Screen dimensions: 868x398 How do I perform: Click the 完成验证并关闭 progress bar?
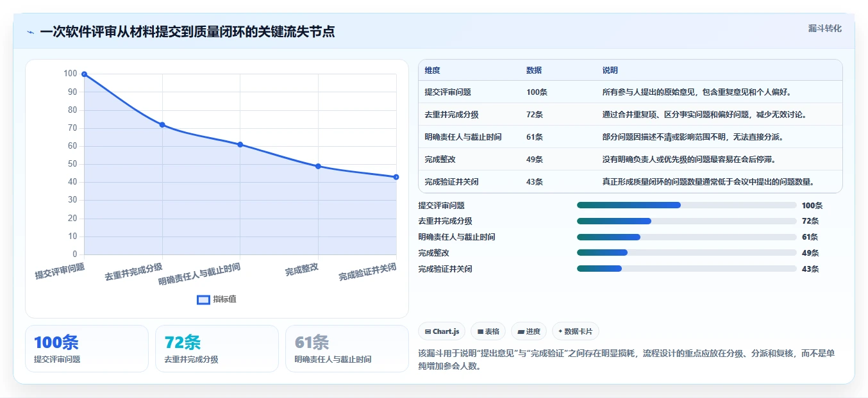[x=687, y=269]
